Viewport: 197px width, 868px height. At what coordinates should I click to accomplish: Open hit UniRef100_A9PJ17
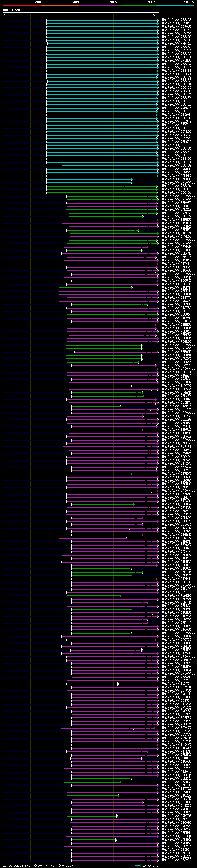(x=176, y=43)
